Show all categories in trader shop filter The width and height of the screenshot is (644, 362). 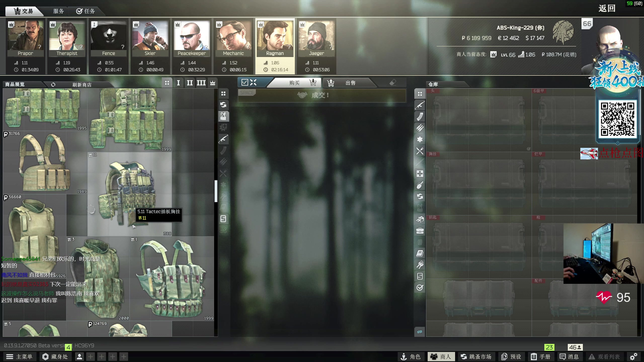(223, 94)
